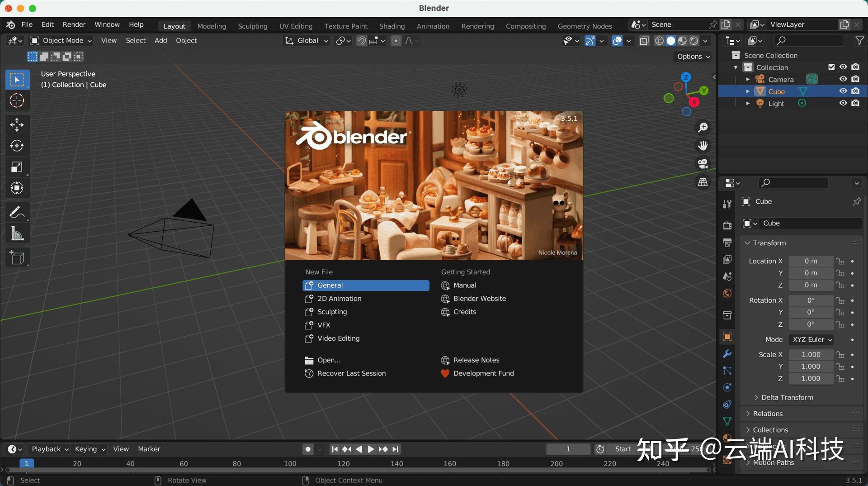
Task: Uncheck the Collection checkbox in outliner
Action: (831, 67)
